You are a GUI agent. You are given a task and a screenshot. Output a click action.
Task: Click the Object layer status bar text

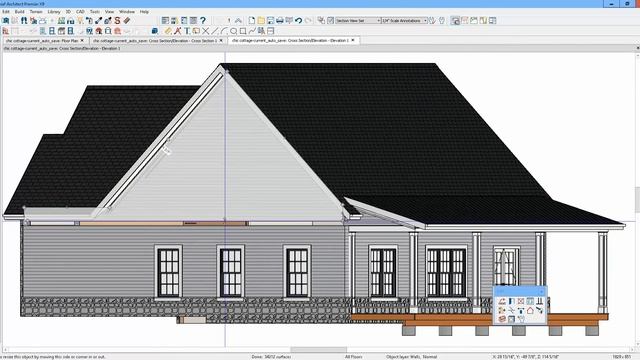(411, 357)
